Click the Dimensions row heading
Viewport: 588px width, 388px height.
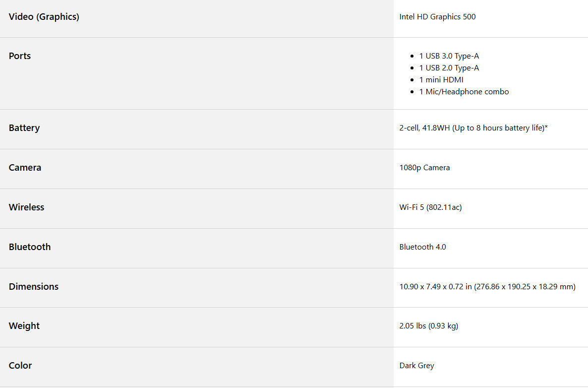(x=34, y=287)
